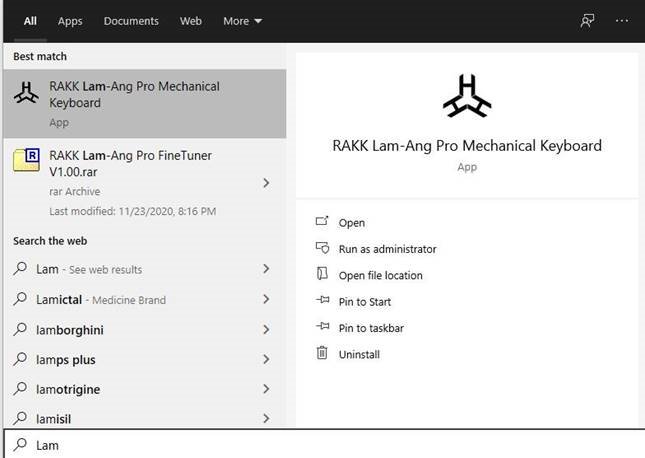Click the Uninstall trash icon
Image resolution: width=645 pixels, height=458 pixels.
pos(322,353)
